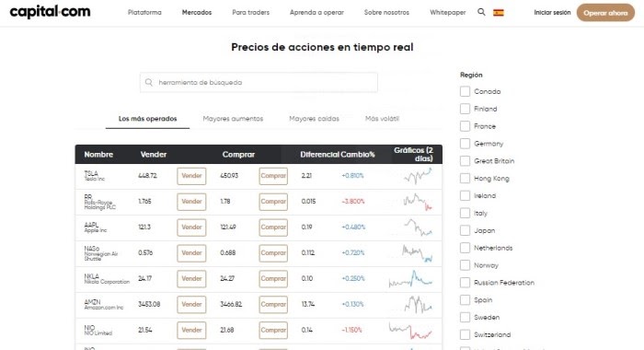Click Vender button in Norwegian Air row

[191, 253]
